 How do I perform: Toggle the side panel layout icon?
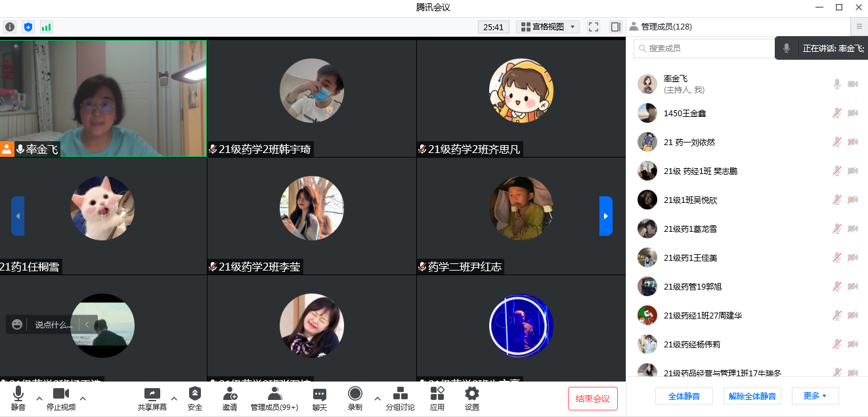[x=615, y=27]
